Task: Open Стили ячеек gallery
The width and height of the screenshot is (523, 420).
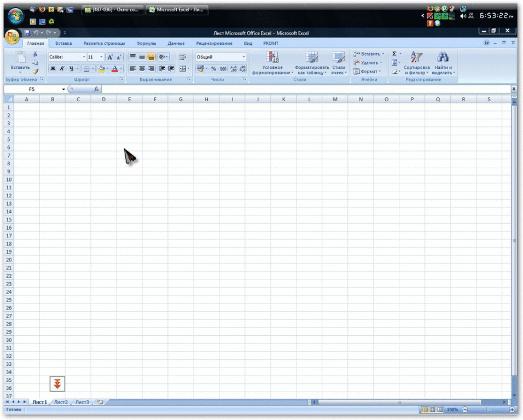Action: pyautogui.click(x=339, y=63)
